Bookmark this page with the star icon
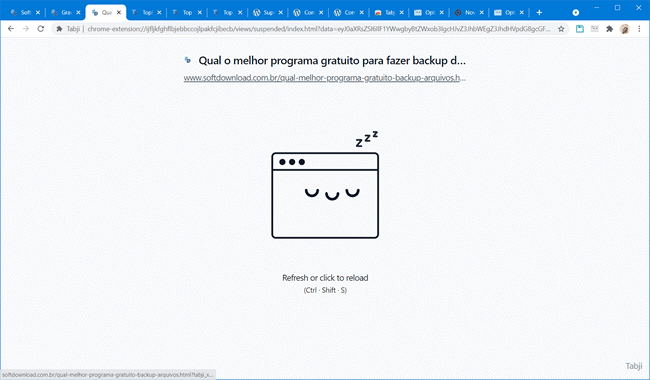 pos(561,29)
